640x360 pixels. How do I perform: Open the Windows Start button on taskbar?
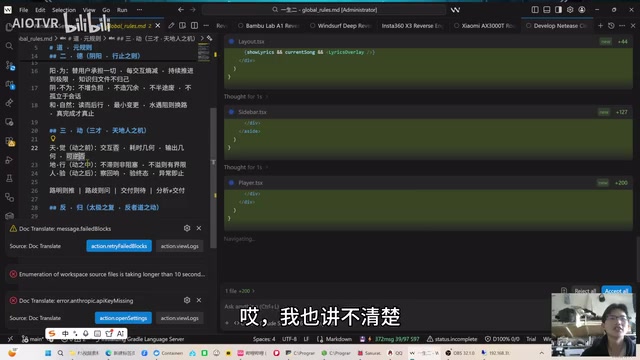point(48,353)
